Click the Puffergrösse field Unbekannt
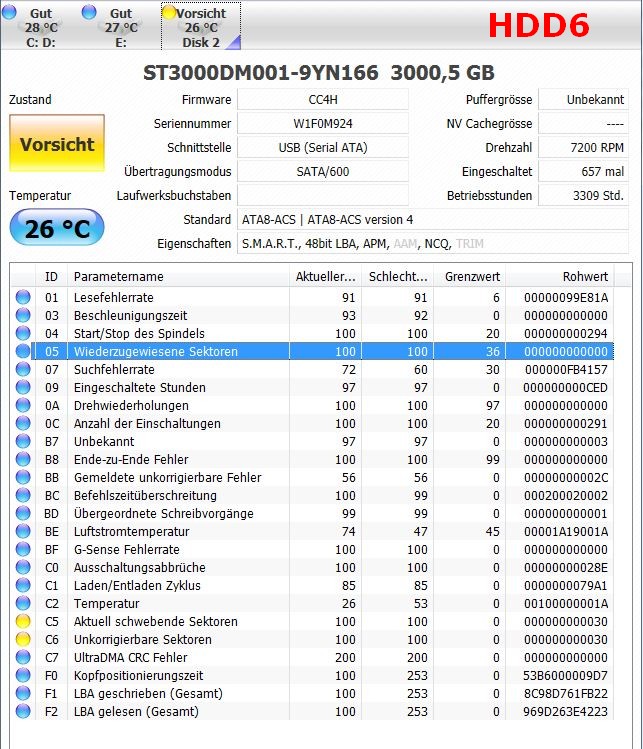 [583, 99]
